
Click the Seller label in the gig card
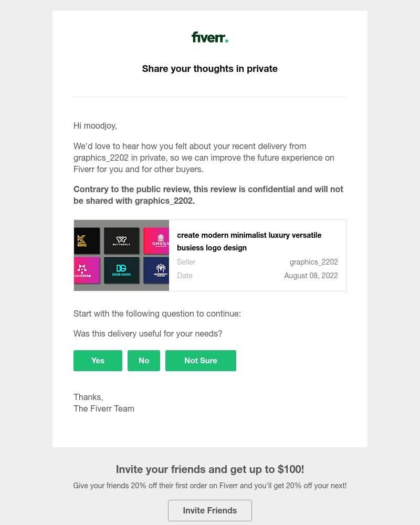click(x=186, y=261)
